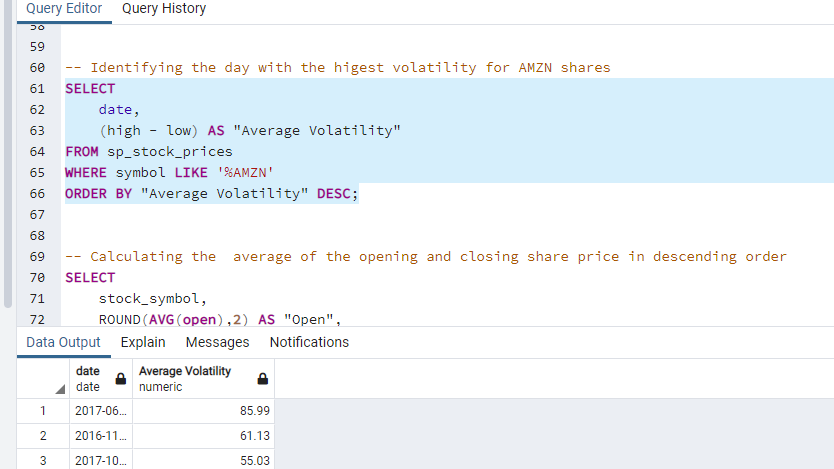Viewport: 834px width, 469px height.
Task: Switch to the Query History tab
Action: click(164, 9)
